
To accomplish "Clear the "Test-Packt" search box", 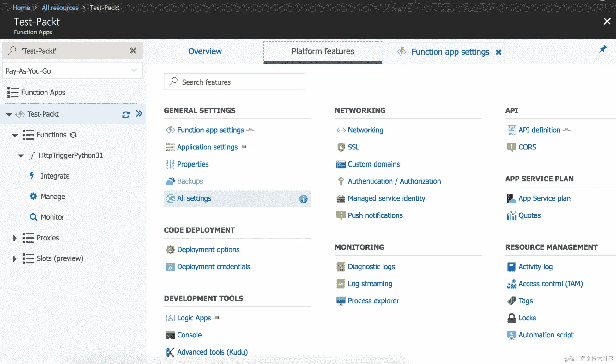I will 133,51.
